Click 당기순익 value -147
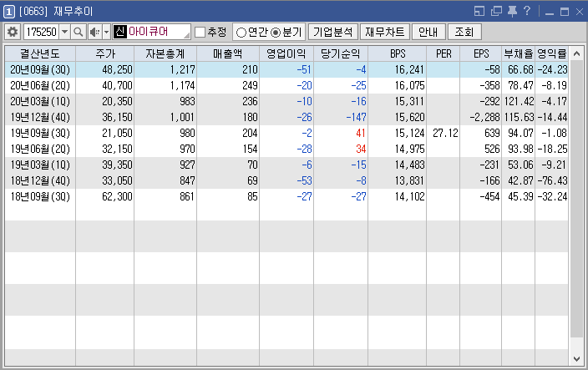 356,117
